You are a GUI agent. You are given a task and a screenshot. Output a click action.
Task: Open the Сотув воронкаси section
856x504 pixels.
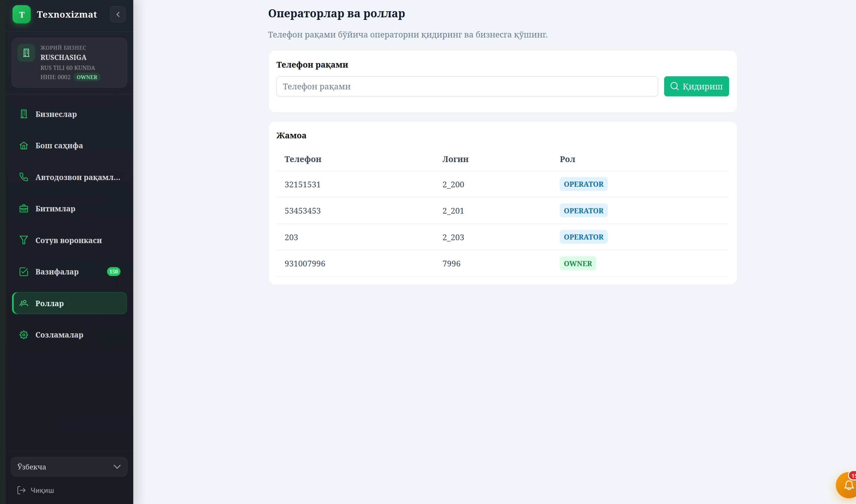(69, 240)
